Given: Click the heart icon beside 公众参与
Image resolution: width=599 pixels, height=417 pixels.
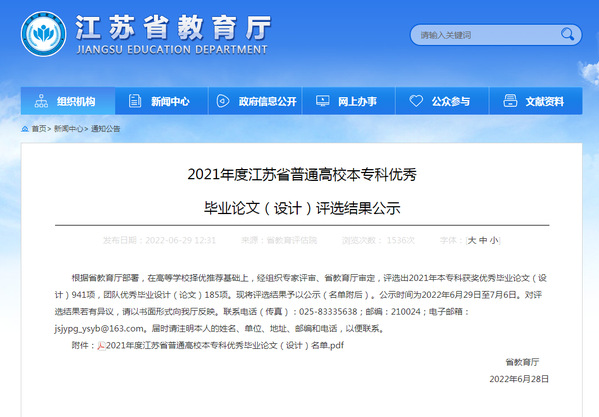Looking at the screenshot, I should pos(416,101).
